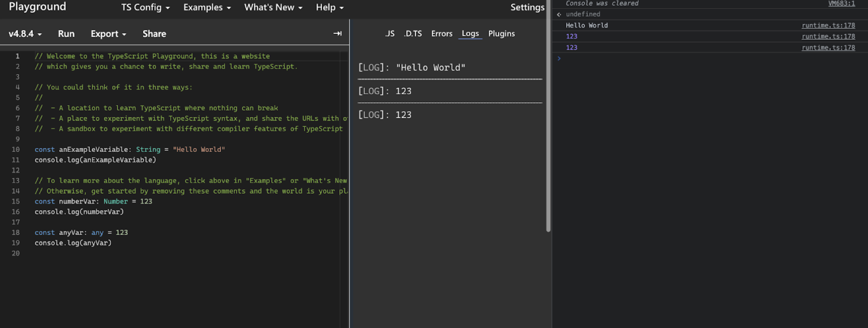Image resolution: width=868 pixels, height=328 pixels.
Task: Open the TS Config dropdown
Action: [x=145, y=7]
